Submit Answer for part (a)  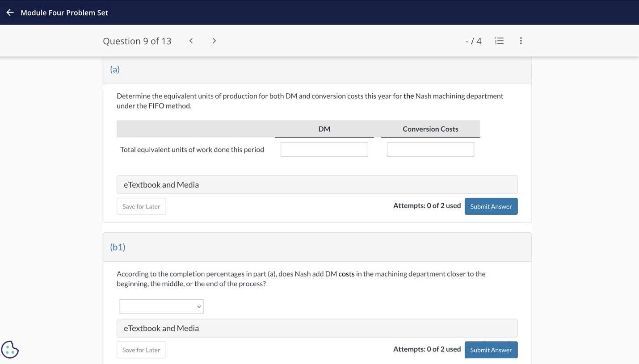pos(491,206)
